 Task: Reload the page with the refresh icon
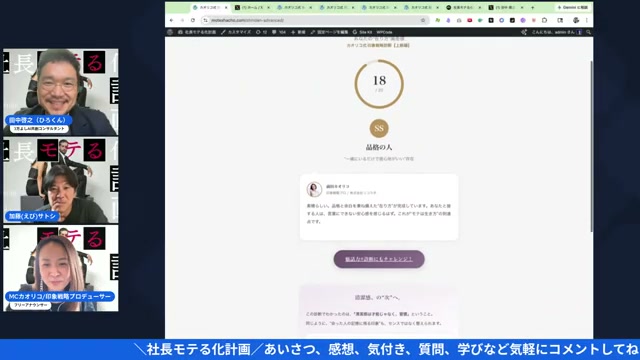193,20
